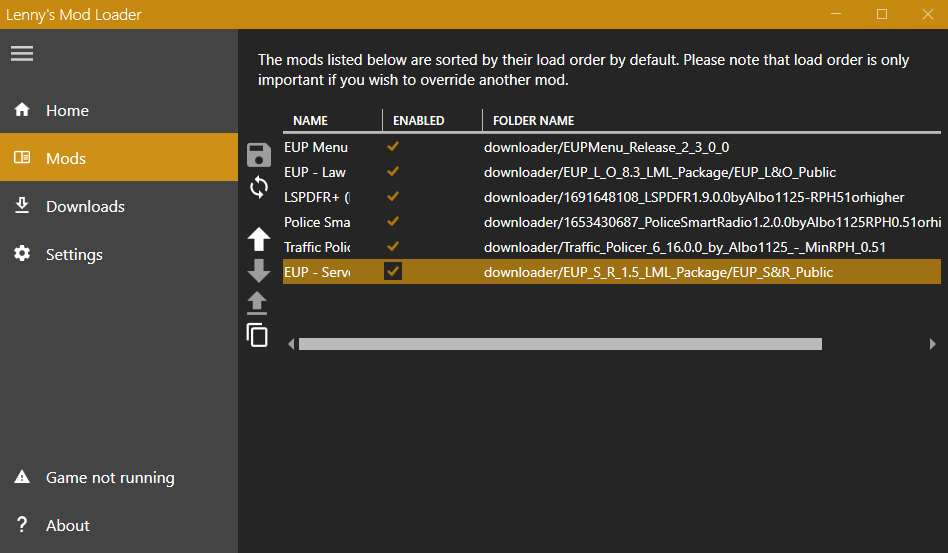The image size is (948, 553).
Task: Click folder path 1691648108_LSPDFR1.9.0.0
Action: coord(694,198)
